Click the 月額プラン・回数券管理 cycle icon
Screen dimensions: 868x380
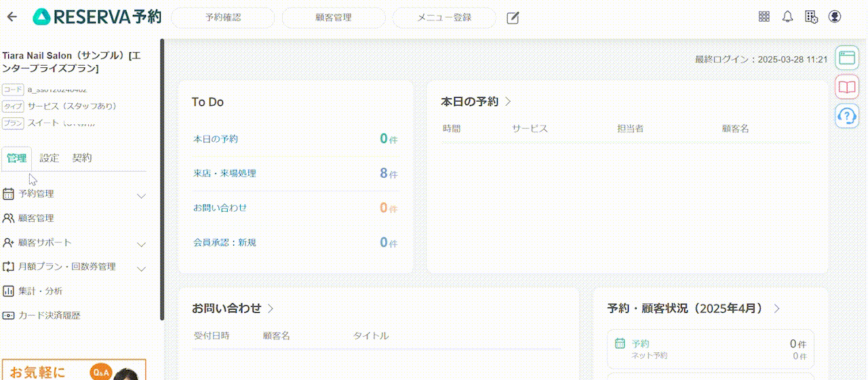8,267
